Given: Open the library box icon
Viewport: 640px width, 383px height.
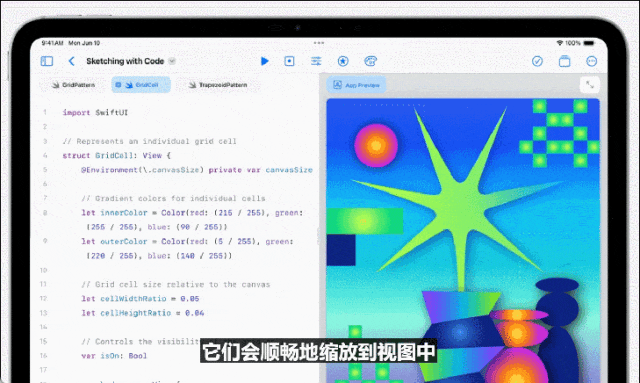Looking at the screenshot, I should 564,61.
